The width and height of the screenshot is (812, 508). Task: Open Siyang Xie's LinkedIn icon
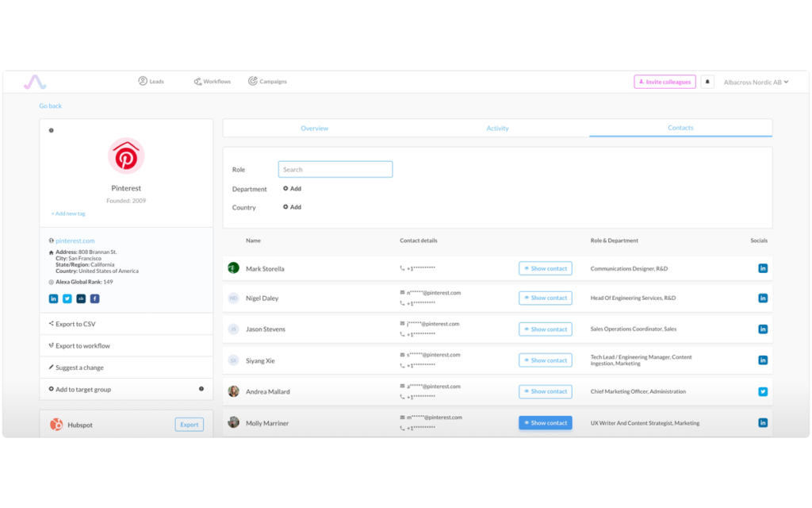point(763,360)
